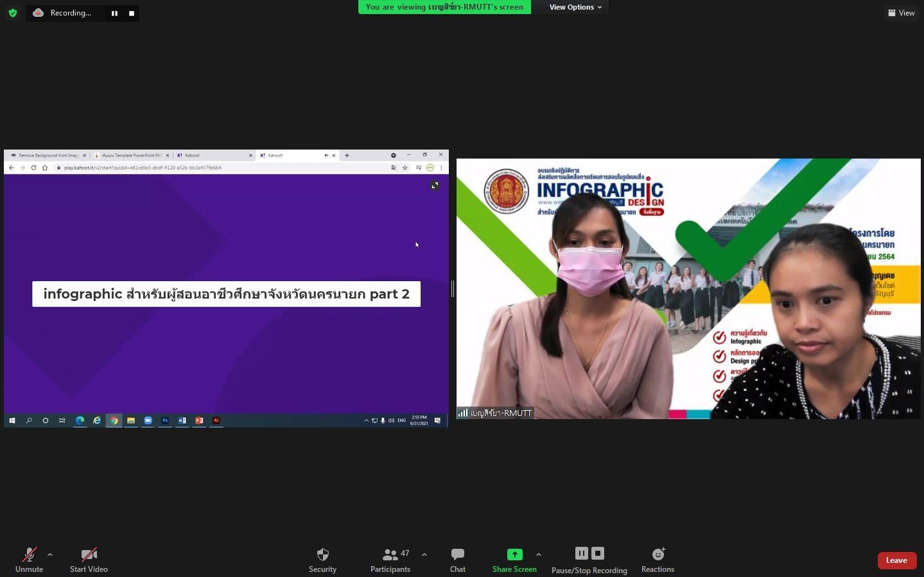Image resolution: width=924 pixels, height=577 pixels.
Task: Open the browser home page
Action: (x=44, y=168)
